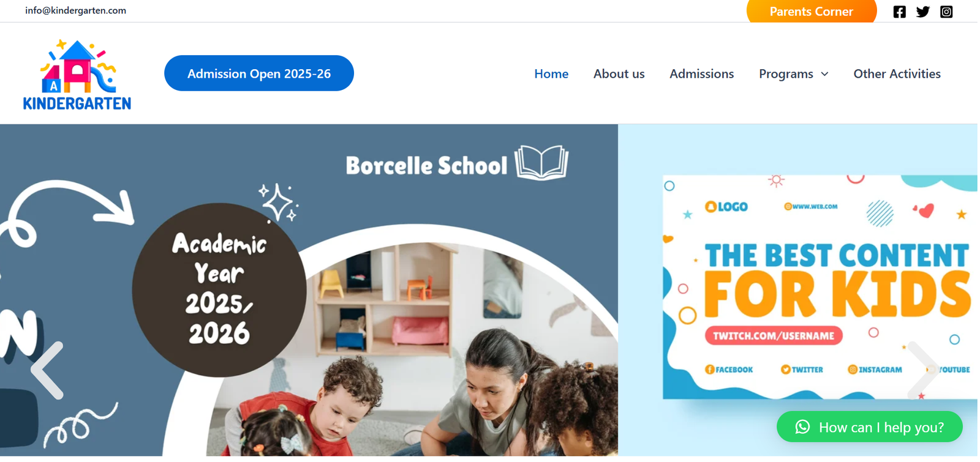The width and height of the screenshot is (980, 462).
Task: Open the Best Content For Kids banner
Action: [820, 287]
